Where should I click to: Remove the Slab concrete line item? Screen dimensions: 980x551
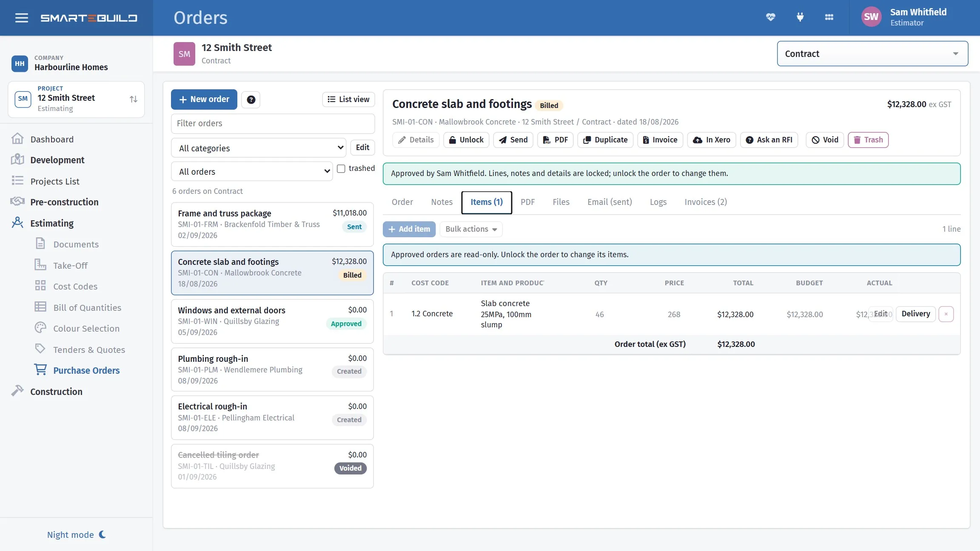tap(946, 314)
